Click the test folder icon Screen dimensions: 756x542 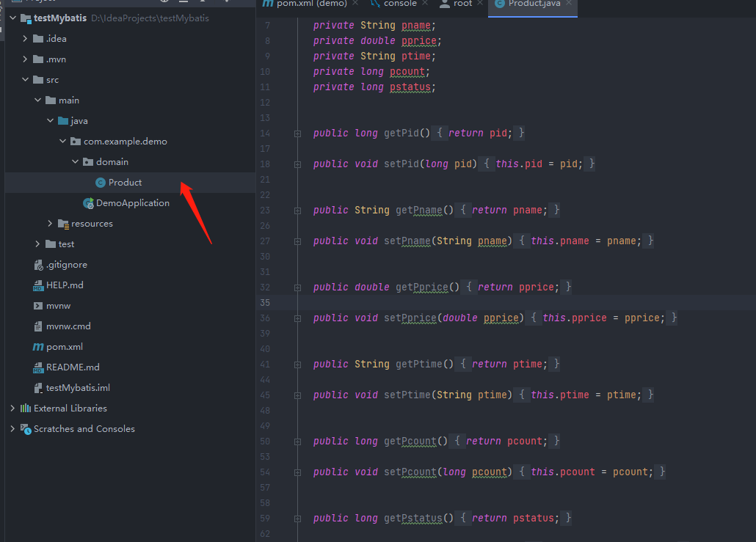[51, 244]
